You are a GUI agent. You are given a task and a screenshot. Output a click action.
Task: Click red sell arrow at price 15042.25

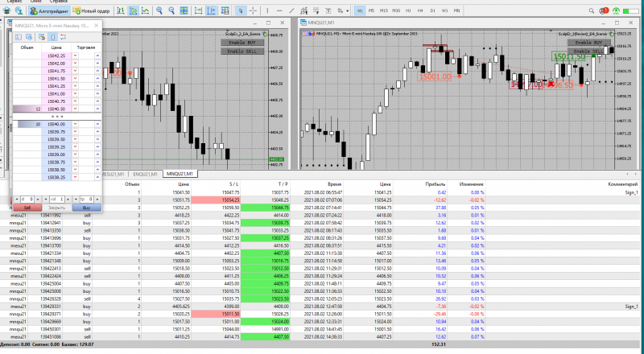pyautogui.click(x=75, y=56)
